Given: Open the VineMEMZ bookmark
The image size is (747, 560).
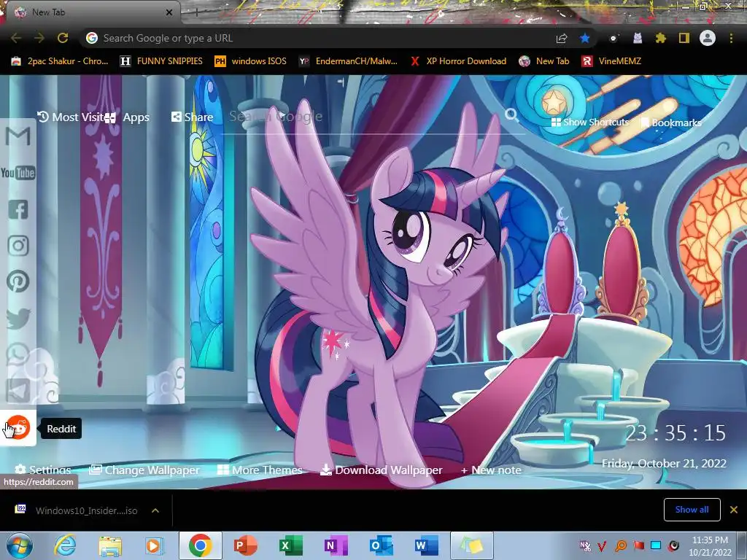Looking at the screenshot, I should [x=611, y=61].
